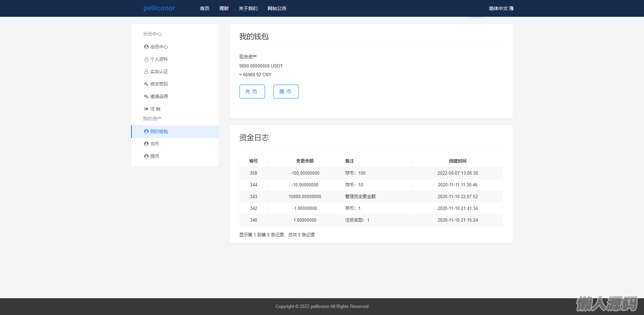Open 关于我们 in the top menu
The height and width of the screenshot is (315, 644).
coord(248,8)
